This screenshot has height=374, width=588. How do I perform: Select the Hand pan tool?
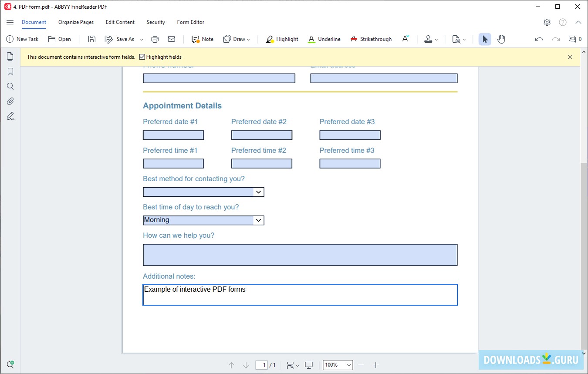501,39
